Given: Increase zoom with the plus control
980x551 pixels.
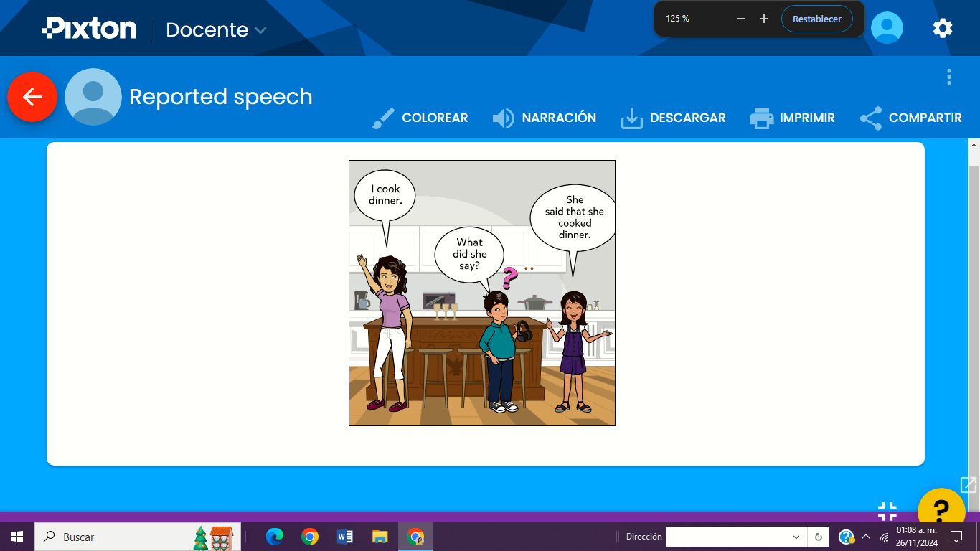Looking at the screenshot, I should (x=763, y=19).
